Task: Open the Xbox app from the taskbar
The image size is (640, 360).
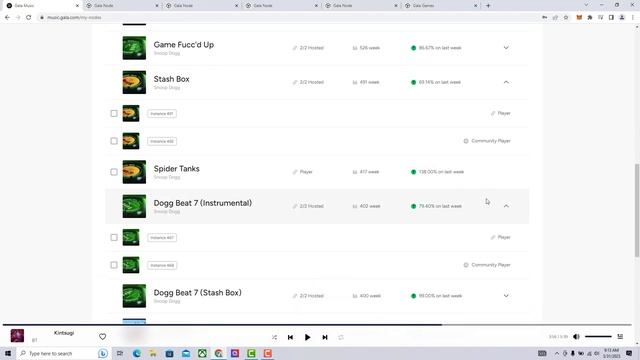Action: click(x=202, y=353)
